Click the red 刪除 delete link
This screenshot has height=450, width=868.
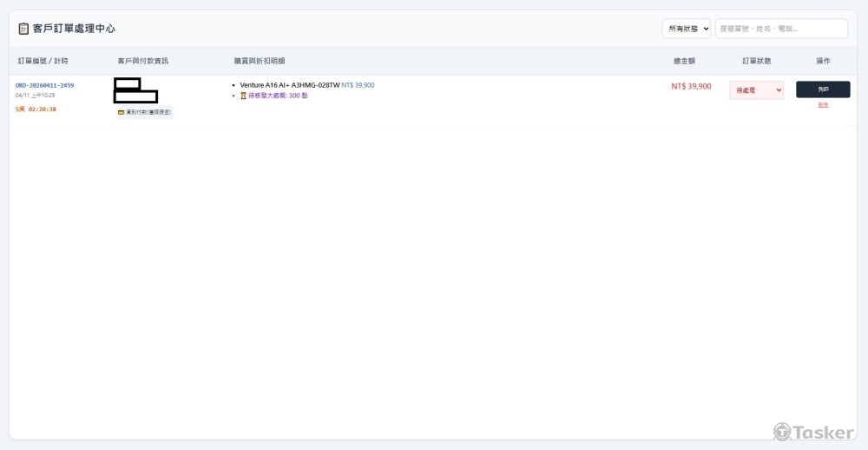tap(823, 105)
